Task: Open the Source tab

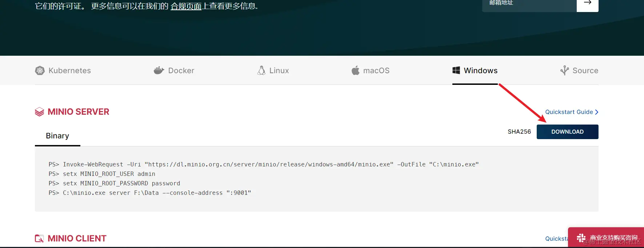Action: click(579, 71)
